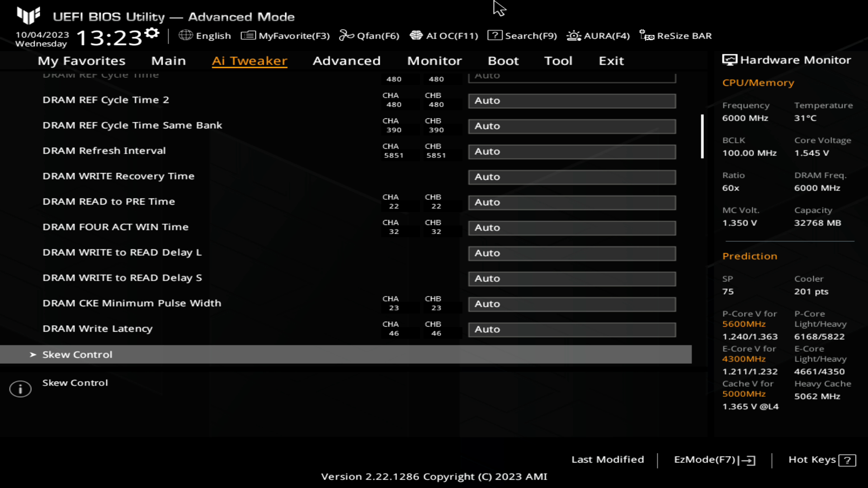This screenshot has height=488, width=868.
Task: Click the EzMode exit arrow icon
Action: tap(747, 460)
